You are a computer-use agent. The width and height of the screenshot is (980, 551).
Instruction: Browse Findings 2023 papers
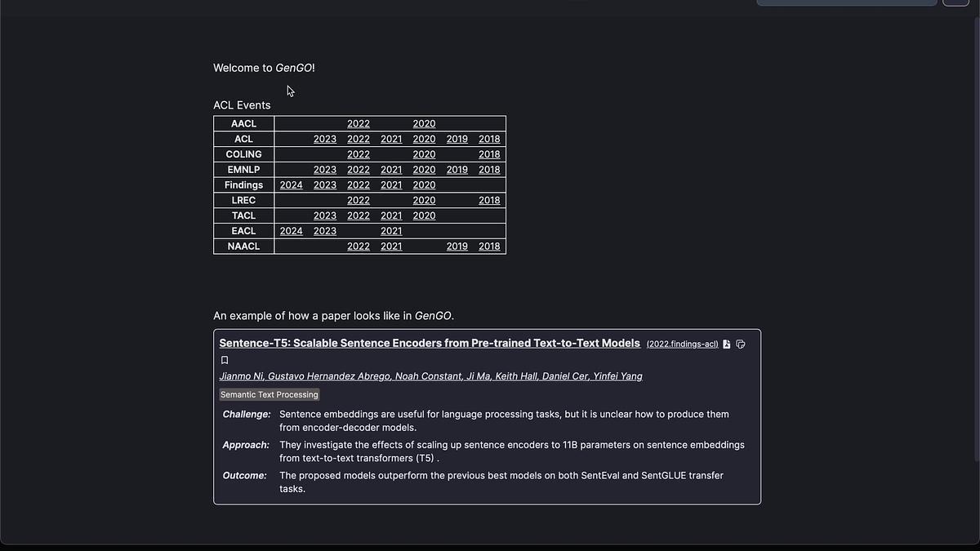[x=325, y=185]
